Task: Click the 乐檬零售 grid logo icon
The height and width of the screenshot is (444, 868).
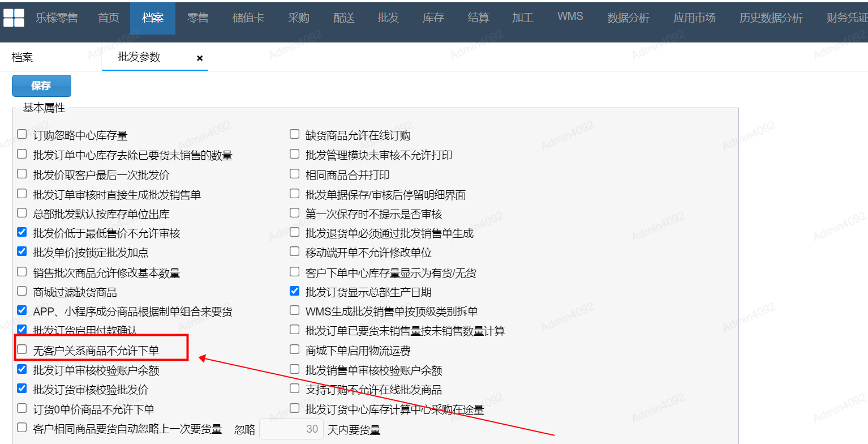Action: tap(14, 18)
